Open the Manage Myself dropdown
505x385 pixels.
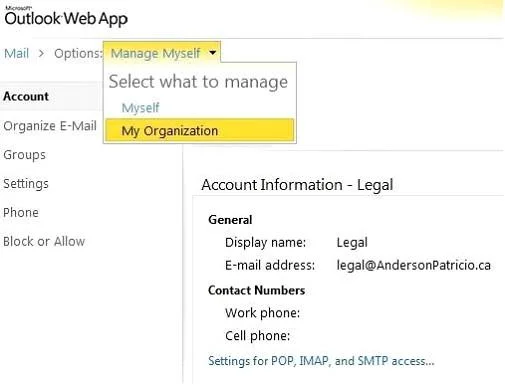[x=162, y=53]
